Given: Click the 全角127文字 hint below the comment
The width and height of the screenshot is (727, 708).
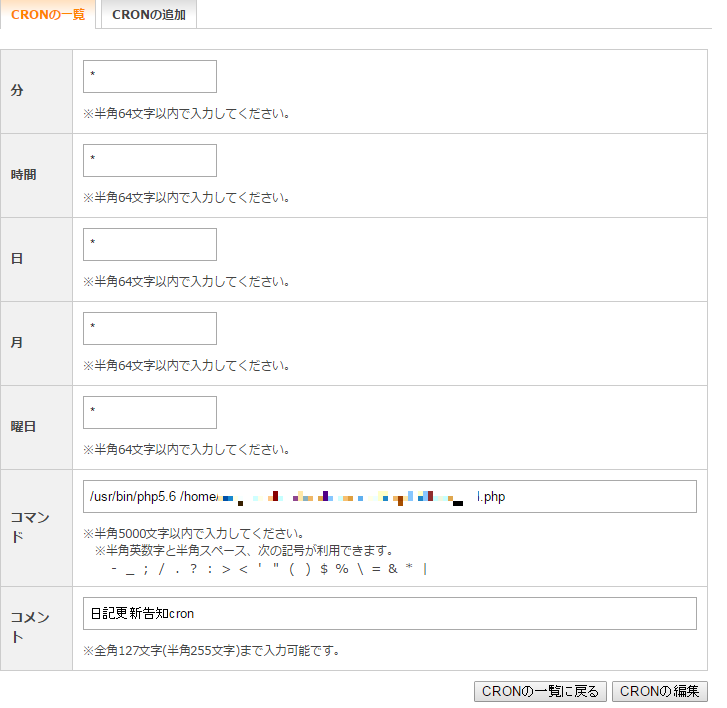Looking at the screenshot, I should click(x=211, y=651).
